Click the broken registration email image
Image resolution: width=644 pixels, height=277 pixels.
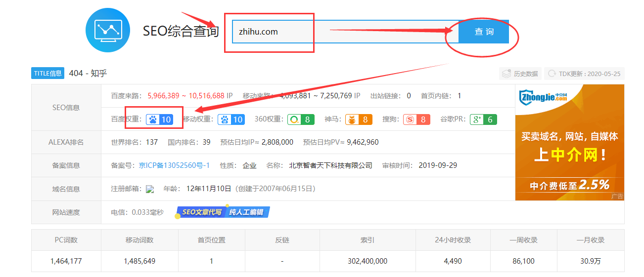click(150, 189)
